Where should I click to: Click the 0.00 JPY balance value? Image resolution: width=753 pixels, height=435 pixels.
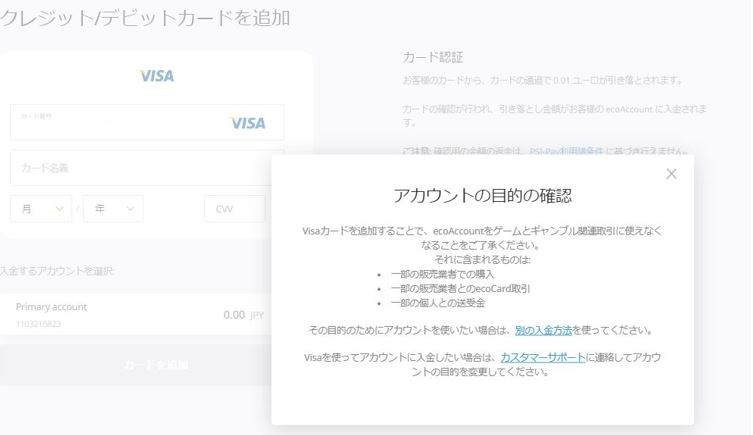pos(243,315)
